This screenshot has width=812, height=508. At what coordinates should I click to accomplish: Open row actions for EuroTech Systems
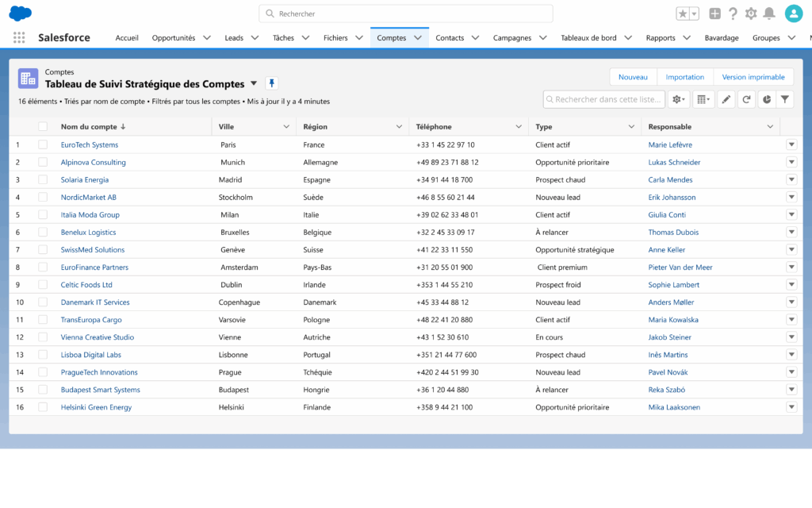pyautogui.click(x=791, y=144)
